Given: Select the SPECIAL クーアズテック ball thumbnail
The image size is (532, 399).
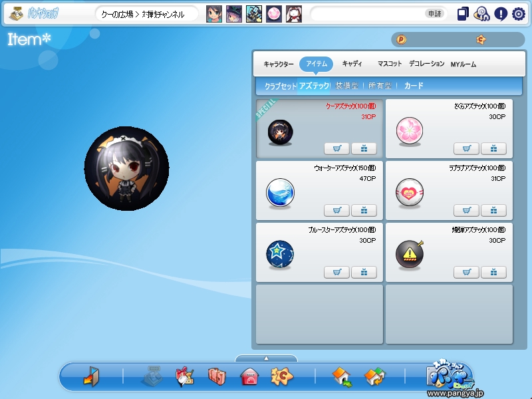Looking at the screenshot, I should pos(280,132).
